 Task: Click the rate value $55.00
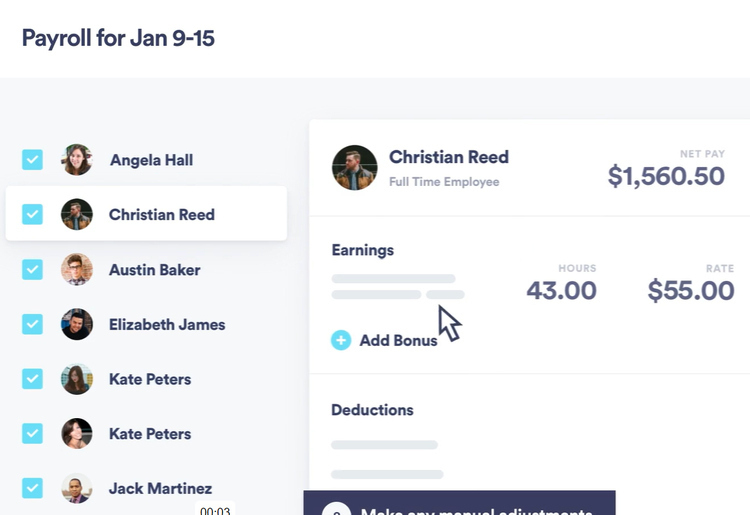click(690, 291)
